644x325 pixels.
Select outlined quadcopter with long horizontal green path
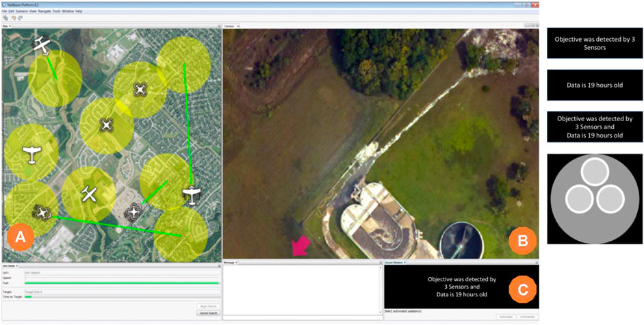pos(42,212)
